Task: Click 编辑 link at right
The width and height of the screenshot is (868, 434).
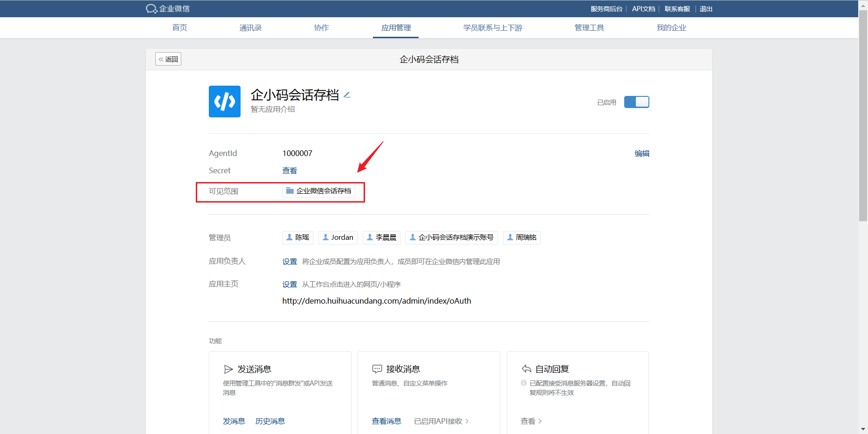Action: [x=642, y=153]
